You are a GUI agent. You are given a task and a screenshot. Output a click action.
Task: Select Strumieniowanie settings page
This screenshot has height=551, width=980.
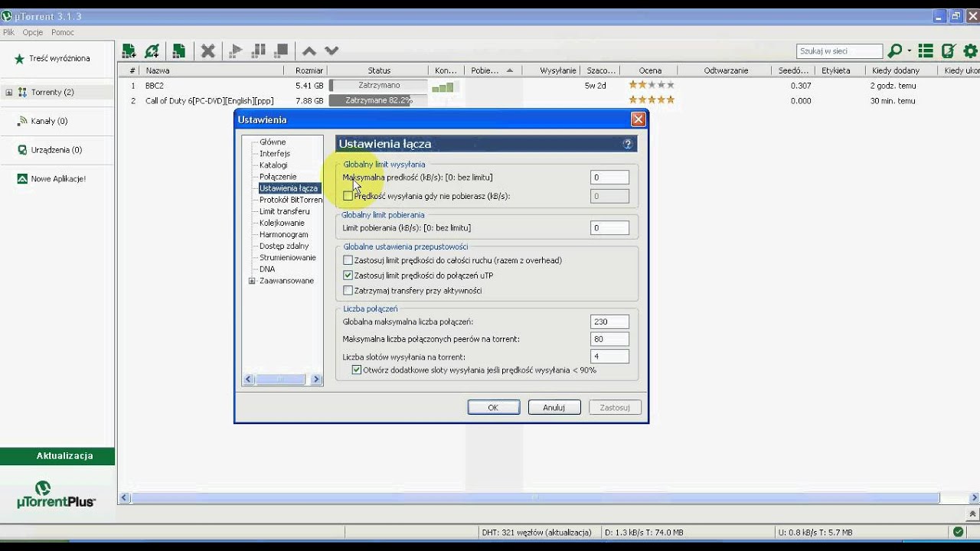pos(288,257)
